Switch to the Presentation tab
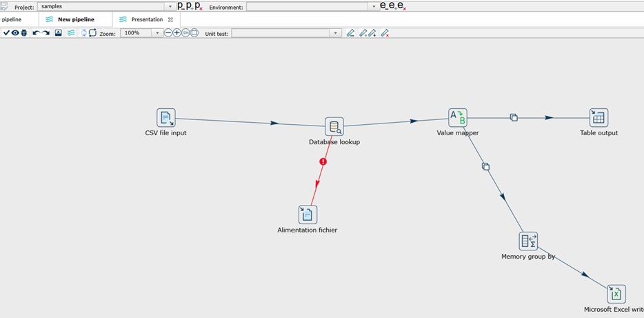This screenshot has height=318, width=644. 147,19
